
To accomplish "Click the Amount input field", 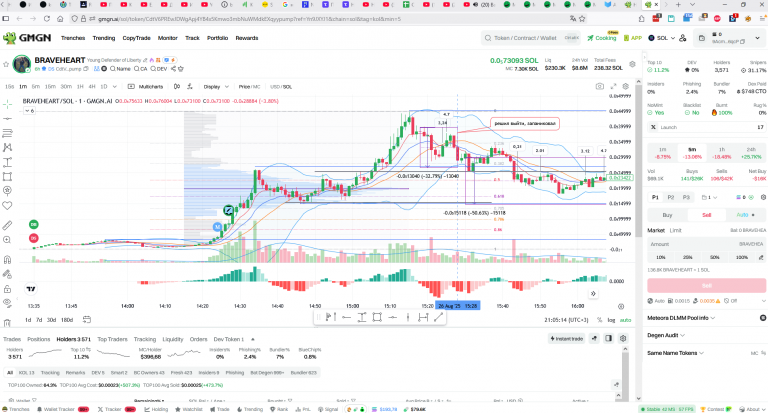I will [x=707, y=243].
